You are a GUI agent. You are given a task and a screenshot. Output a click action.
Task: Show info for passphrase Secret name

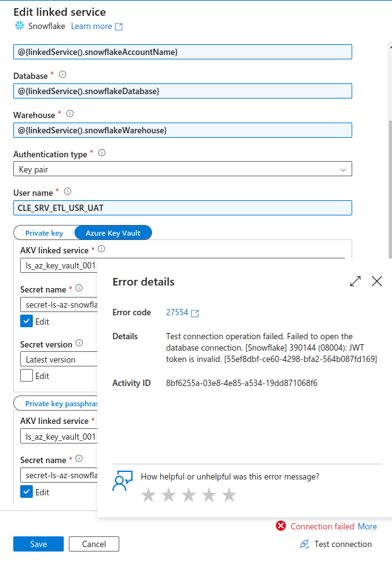(80, 459)
